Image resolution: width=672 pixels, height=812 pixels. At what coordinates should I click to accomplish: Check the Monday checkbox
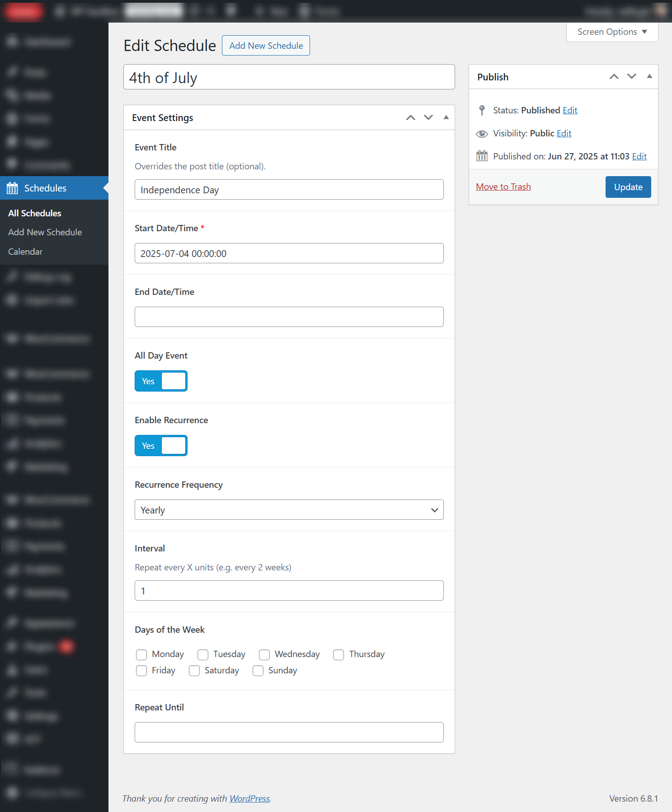141,654
